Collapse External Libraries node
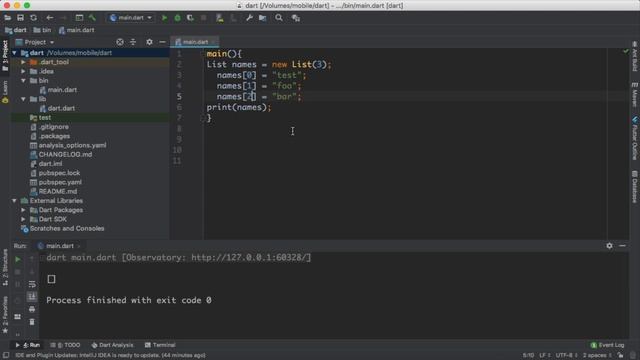Viewport: 640px width, 360px height. 15,201
